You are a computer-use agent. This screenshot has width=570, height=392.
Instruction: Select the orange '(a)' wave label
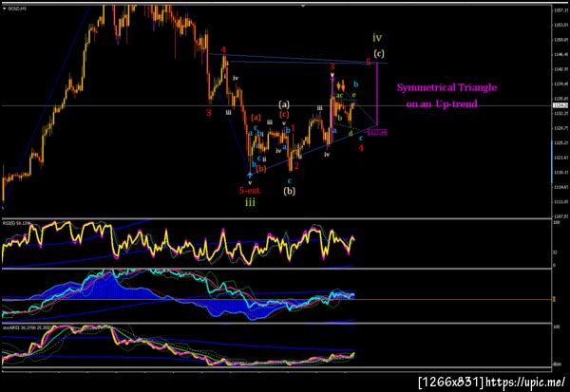(x=256, y=118)
